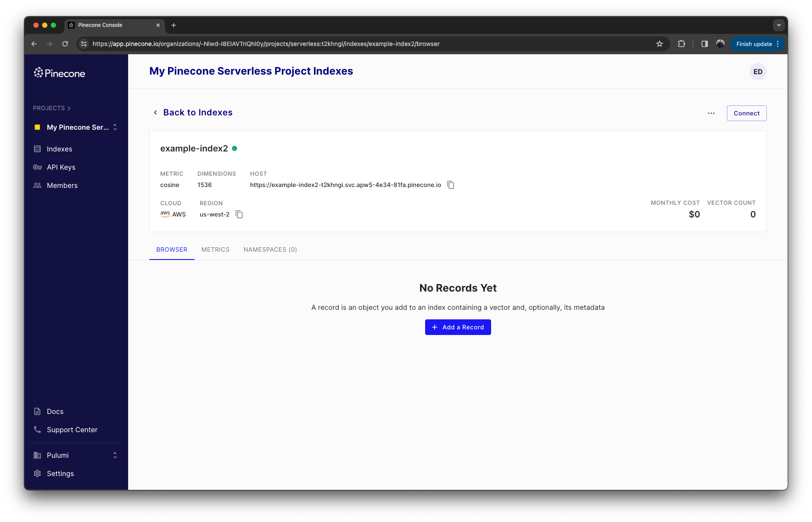Image resolution: width=812 pixels, height=522 pixels.
Task: Open Chrome menu next to Finish update
Action: 778,44
